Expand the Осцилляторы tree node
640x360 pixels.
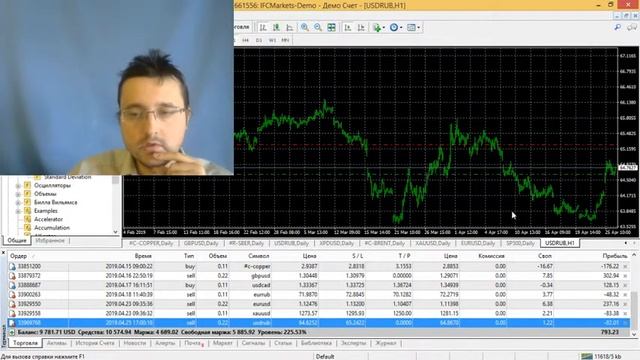[x=18, y=186]
